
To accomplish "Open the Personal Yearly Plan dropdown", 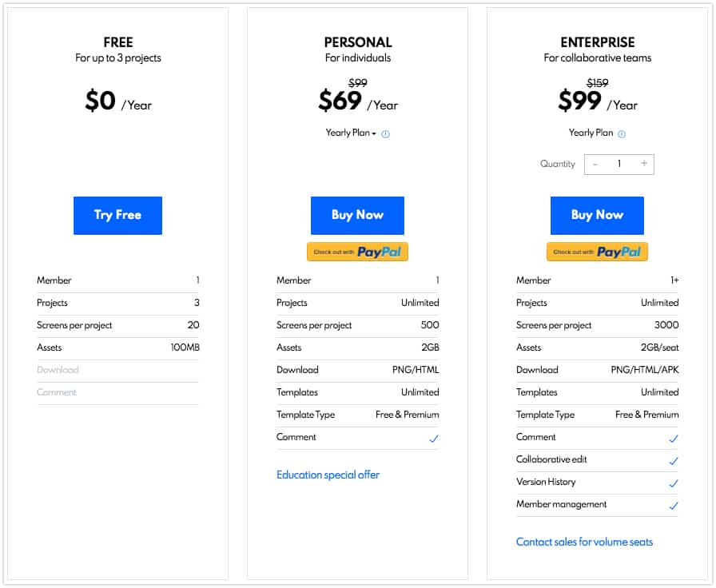I will [x=351, y=133].
